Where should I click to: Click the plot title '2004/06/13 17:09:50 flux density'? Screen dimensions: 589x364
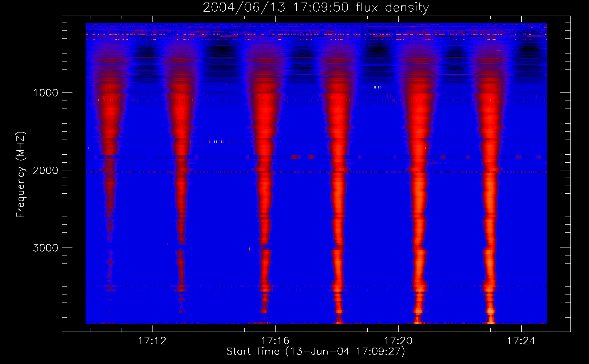pos(316,7)
